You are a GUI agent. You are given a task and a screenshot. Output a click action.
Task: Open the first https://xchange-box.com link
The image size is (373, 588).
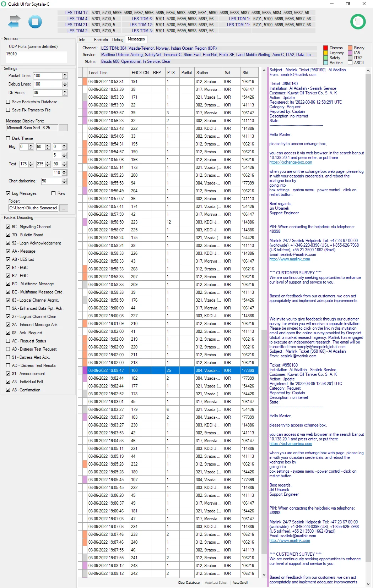(291, 163)
